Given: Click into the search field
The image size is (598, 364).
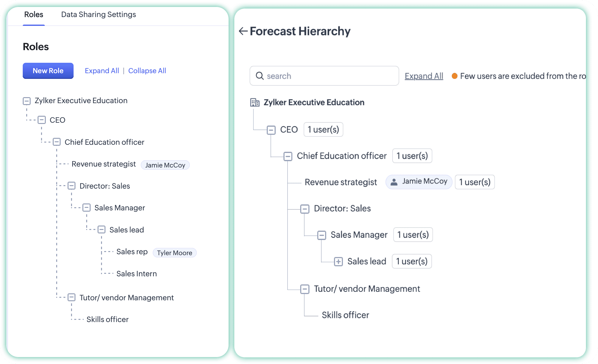Looking at the screenshot, I should (328, 76).
